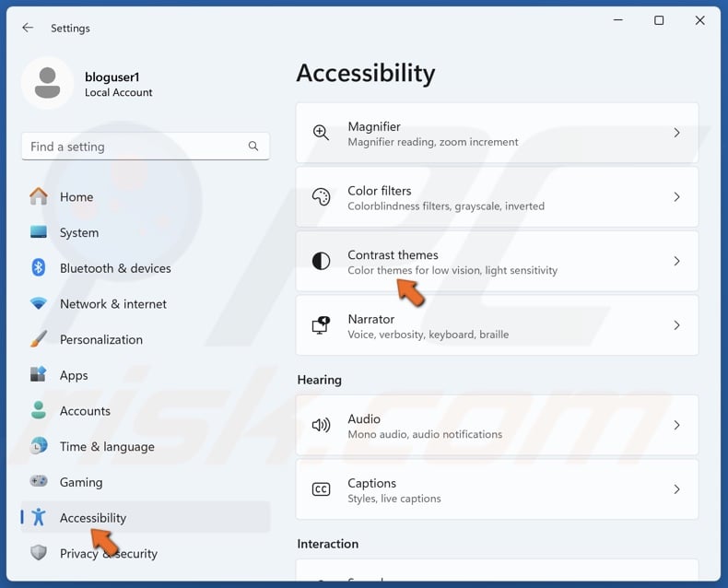Click the Hearing section heading
This screenshot has height=588, width=728.
[x=320, y=380]
